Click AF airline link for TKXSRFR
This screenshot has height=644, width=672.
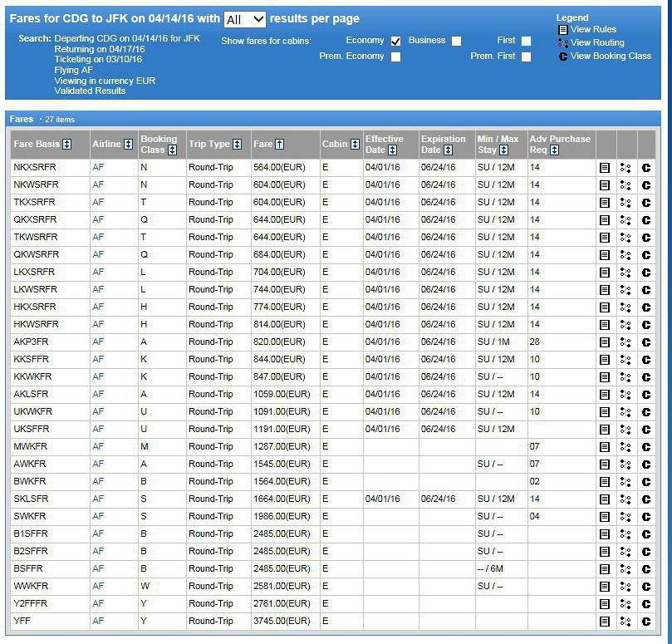point(98,203)
